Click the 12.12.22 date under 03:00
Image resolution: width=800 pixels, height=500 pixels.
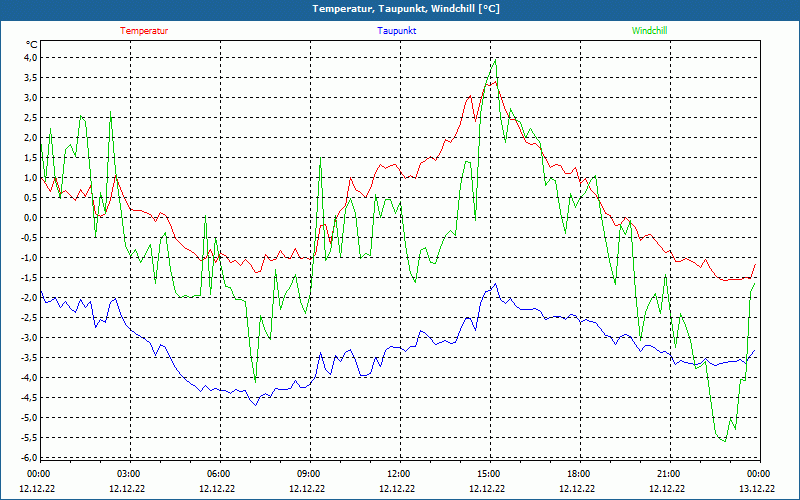pyautogui.click(x=127, y=488)
